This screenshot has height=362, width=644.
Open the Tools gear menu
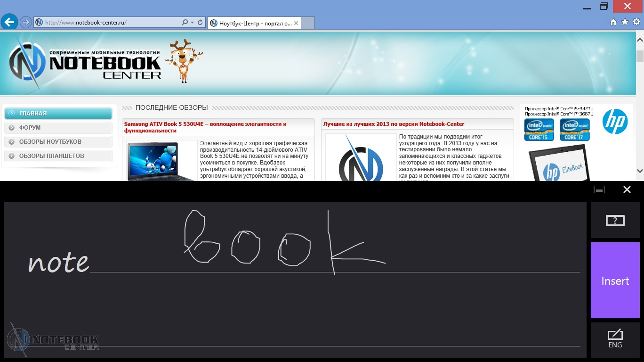(x=636, y=22)
